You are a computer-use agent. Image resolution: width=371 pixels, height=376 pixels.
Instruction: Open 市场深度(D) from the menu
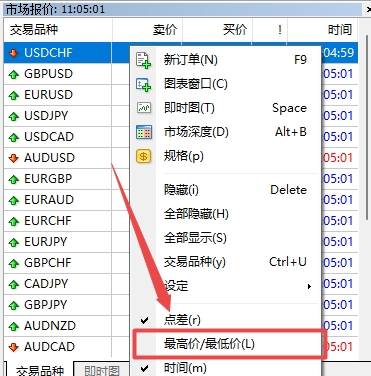click(225, 132)
